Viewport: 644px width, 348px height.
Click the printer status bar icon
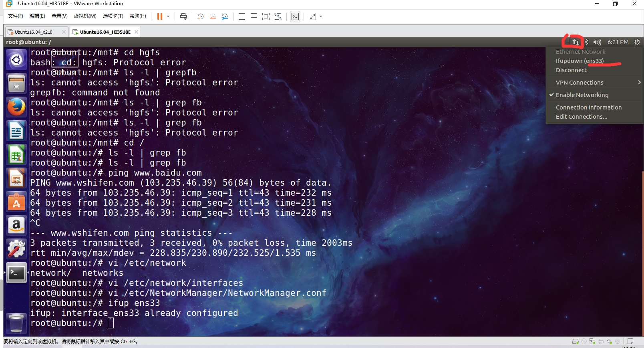click(601, 342)
